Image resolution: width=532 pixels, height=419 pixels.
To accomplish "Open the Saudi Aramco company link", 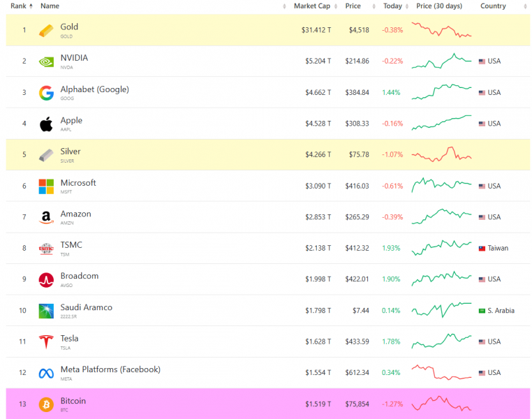I will click(86, 307).
